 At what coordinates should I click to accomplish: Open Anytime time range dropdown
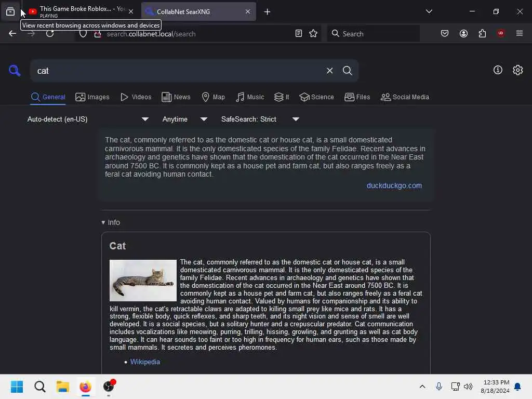(184, 119)
